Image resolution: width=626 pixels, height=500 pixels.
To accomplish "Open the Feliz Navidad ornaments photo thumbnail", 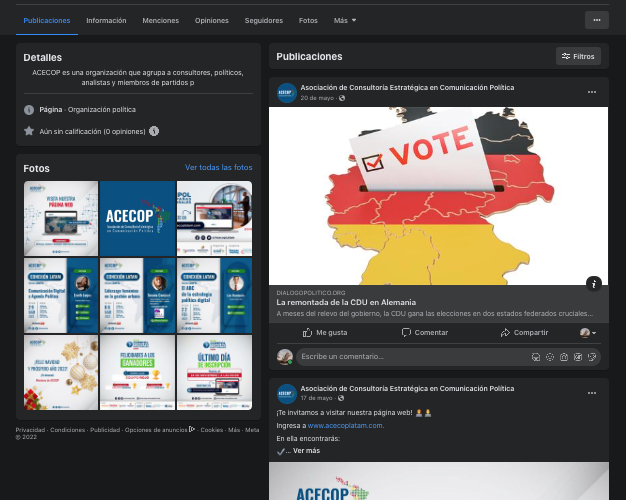I will pyautogui.click(x=61, y=372).
